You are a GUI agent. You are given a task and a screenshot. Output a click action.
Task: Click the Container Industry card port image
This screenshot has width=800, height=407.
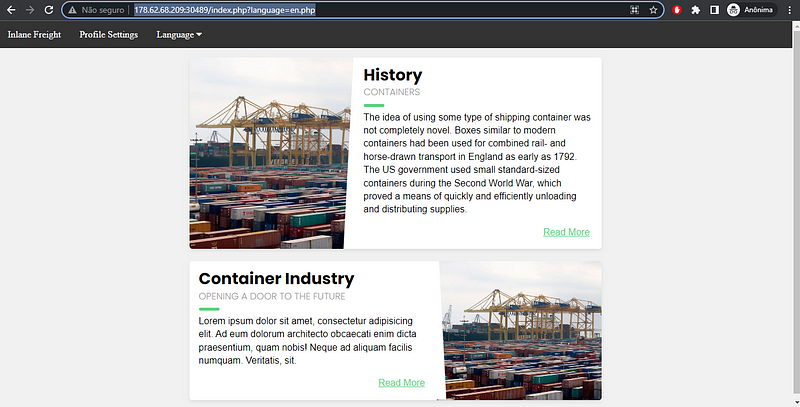coord(520,330)
